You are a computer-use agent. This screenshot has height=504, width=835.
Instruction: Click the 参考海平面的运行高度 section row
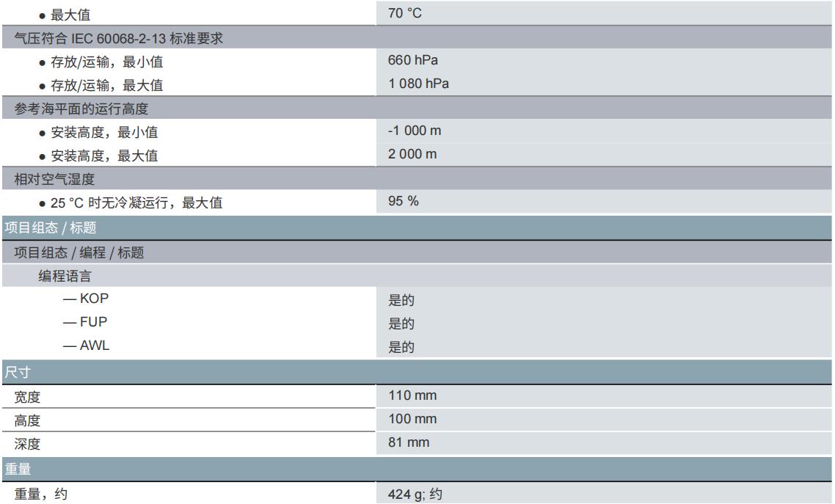pyautogui.click(x=81, y=109)
